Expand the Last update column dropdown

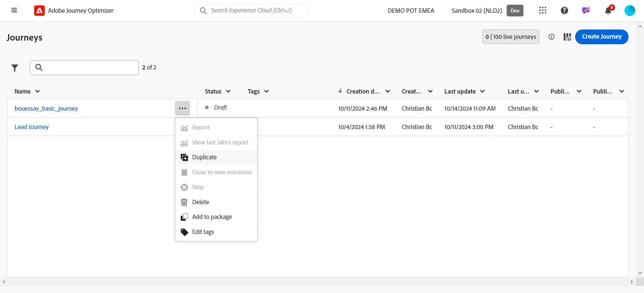click(482, 91)
